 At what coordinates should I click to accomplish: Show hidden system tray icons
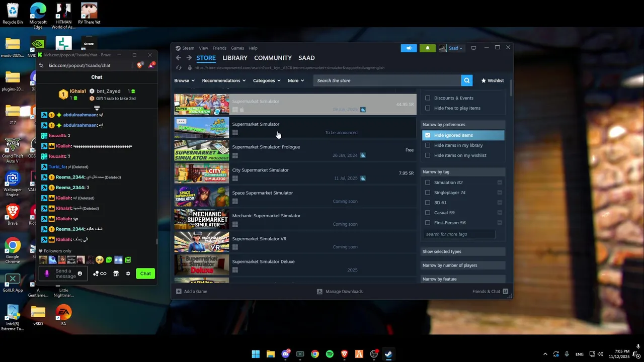(x=545, y=354)
